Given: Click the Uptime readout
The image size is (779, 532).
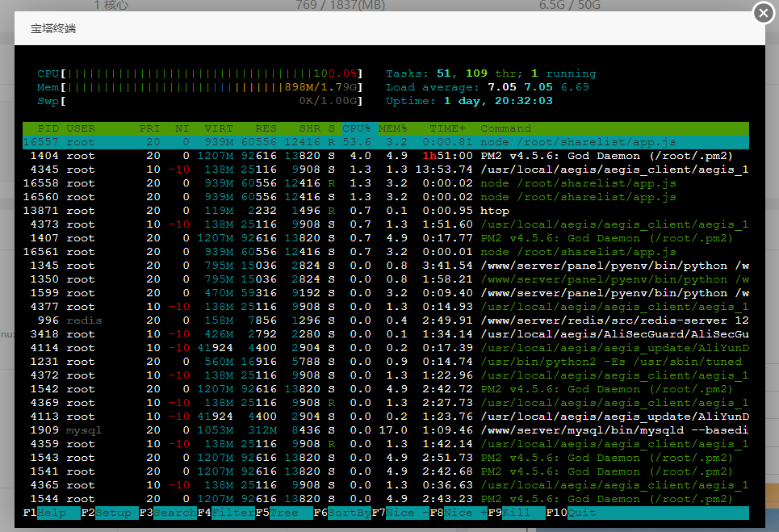Looking at the screenshot, I should (x=470, y=101).
